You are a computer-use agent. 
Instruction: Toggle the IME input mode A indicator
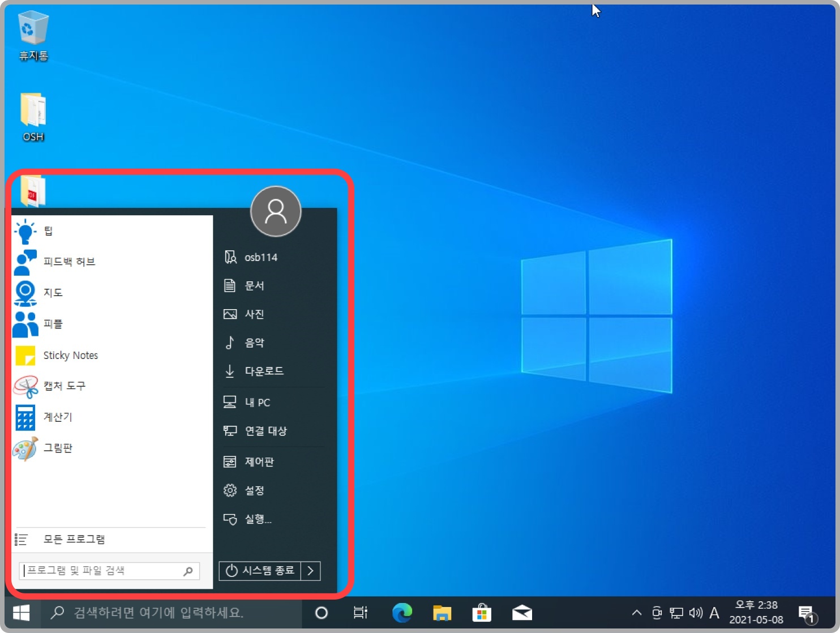[x=714, y=613]
